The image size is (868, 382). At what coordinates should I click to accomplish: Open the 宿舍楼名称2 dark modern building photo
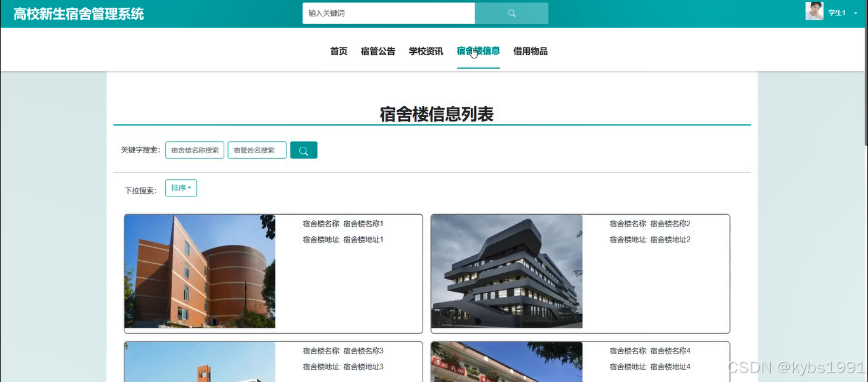506,271
